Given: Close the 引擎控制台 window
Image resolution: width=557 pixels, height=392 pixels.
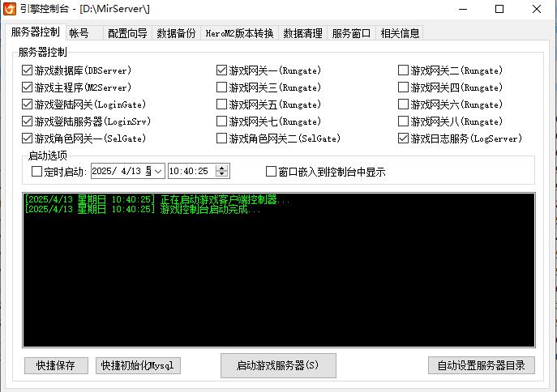Looking at the screenshot, I should [537, 9].
